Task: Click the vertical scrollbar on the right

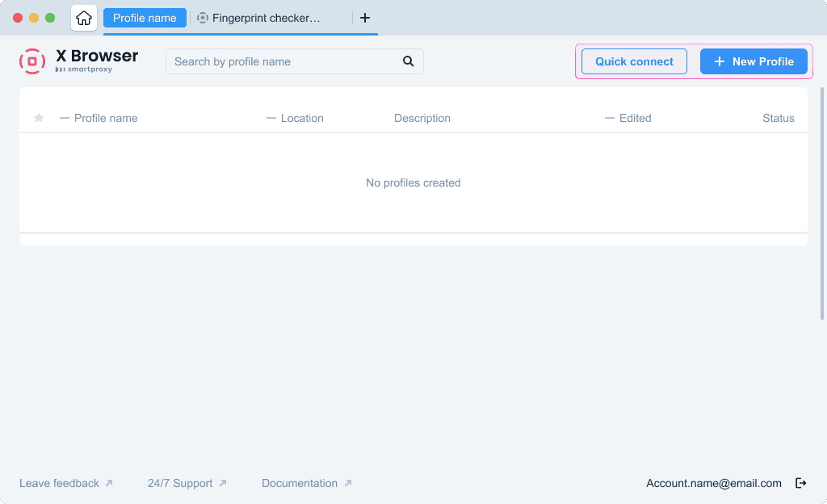Action: point(821,204)
